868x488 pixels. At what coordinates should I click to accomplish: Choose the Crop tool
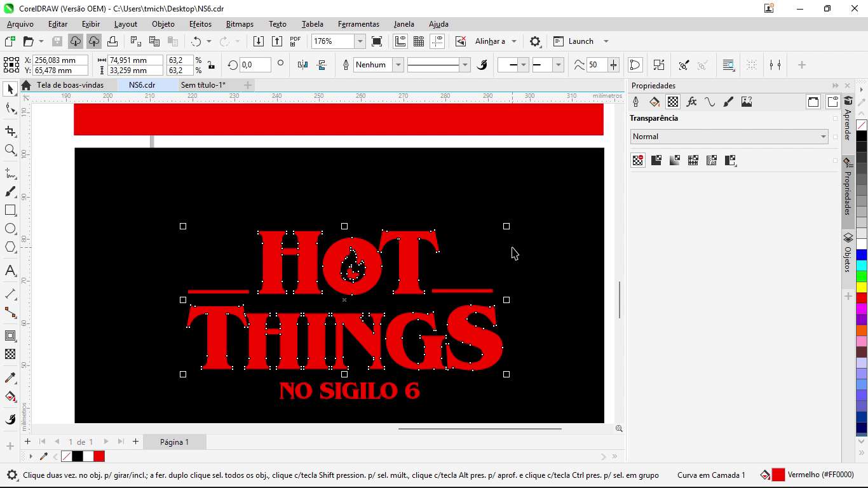(10, 131)
